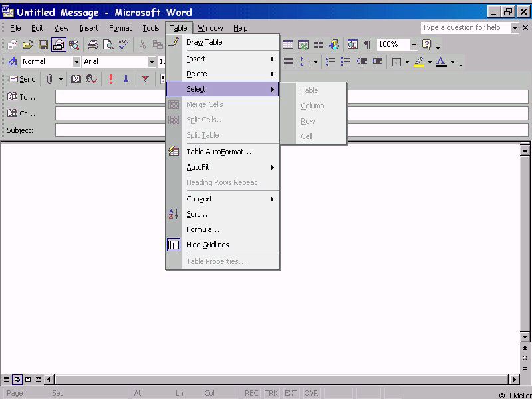Toggle Hide Gridlines option
The image size is (532, 399).
pos(223,245)
